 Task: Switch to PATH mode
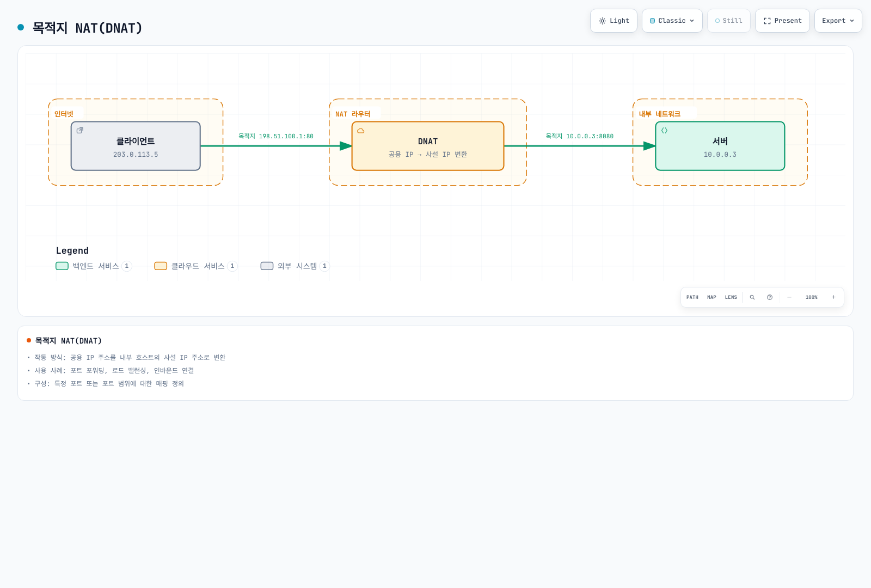[692, 297]
